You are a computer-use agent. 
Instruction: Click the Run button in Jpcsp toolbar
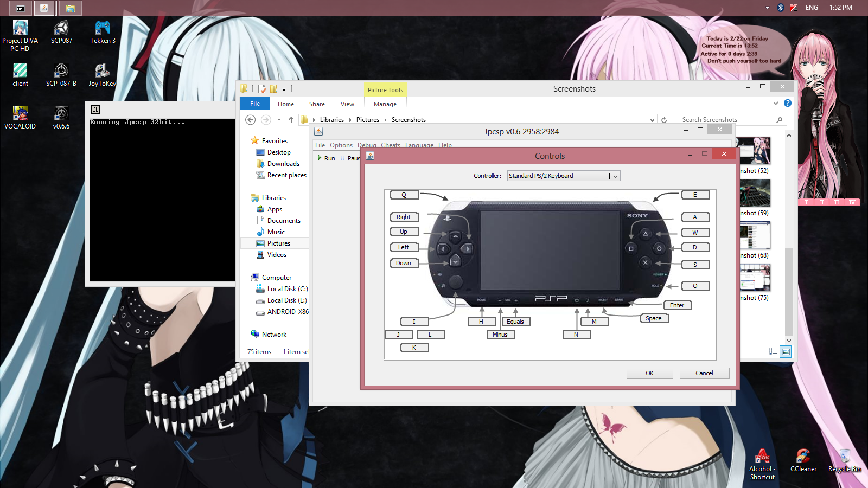(x=327, y=158)
